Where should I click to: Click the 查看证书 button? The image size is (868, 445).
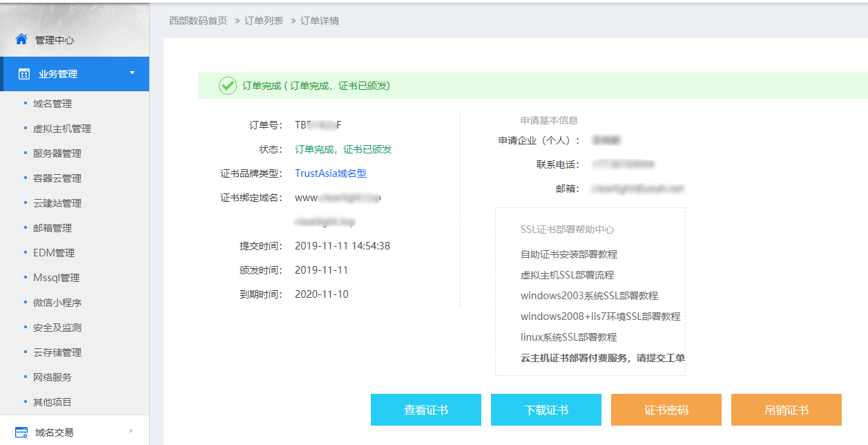425,409
